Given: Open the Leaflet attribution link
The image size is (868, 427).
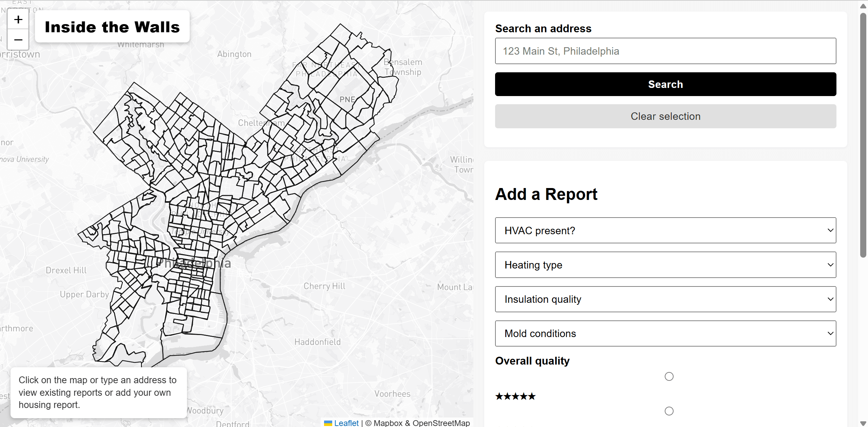Looking at the screenshot, I should coord(346,423).
